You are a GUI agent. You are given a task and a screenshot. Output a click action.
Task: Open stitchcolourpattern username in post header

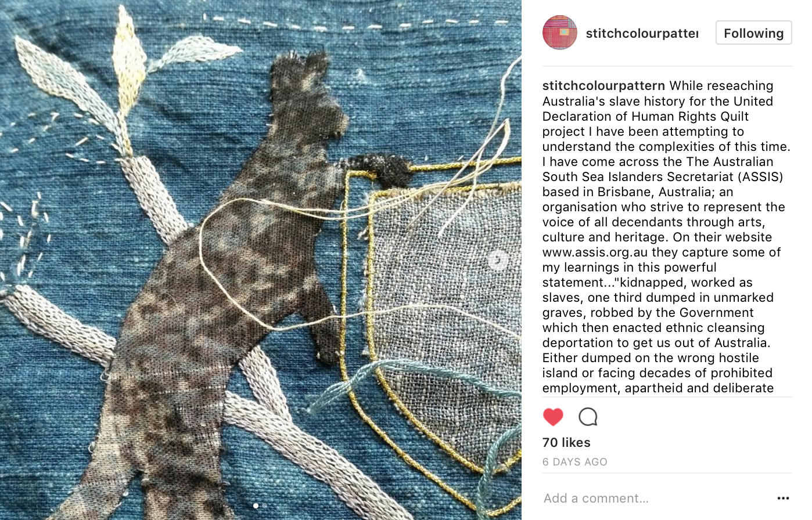642,33
